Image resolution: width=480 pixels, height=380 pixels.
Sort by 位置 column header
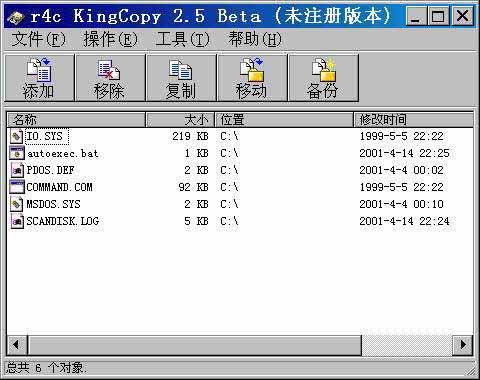(x=284, y=120)
